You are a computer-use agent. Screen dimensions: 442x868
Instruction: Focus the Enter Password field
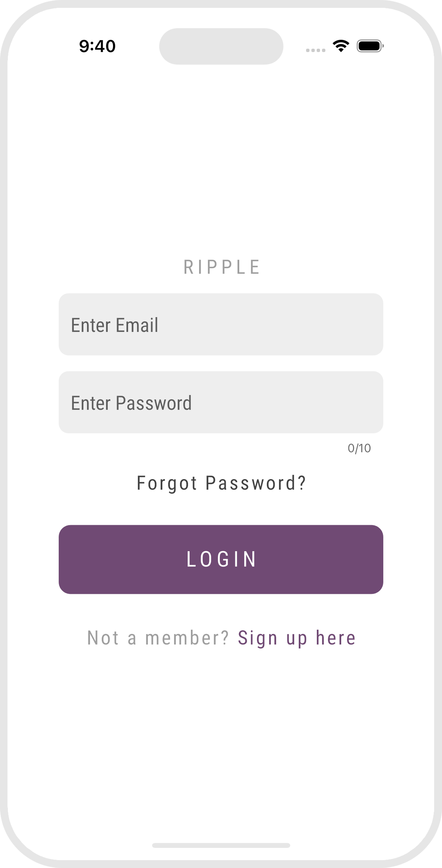(x=221, y=402)
